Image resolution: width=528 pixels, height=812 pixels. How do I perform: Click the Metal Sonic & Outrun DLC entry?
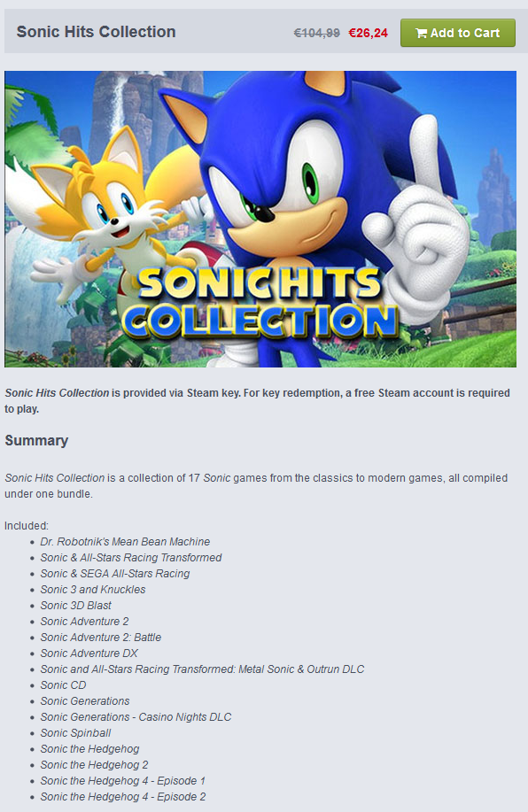tap(202, 669)
